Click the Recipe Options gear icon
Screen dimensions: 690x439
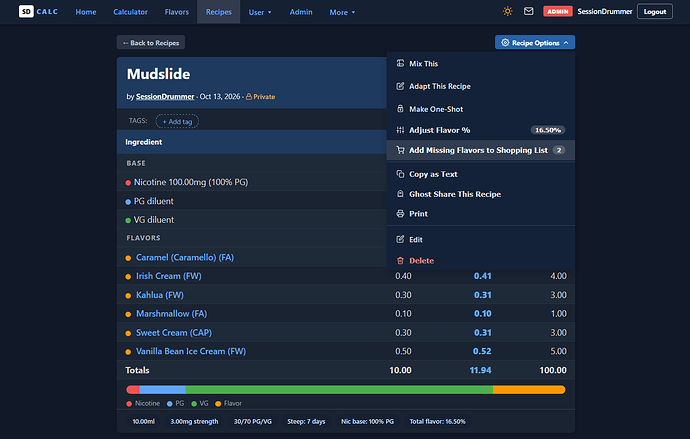tap(505, 43)
